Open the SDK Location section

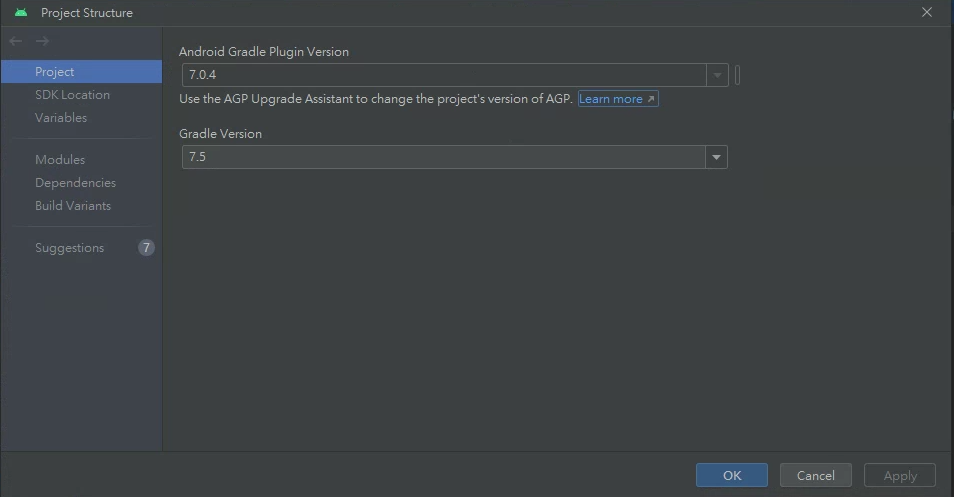pyautogui.click(x=72, y=95)
